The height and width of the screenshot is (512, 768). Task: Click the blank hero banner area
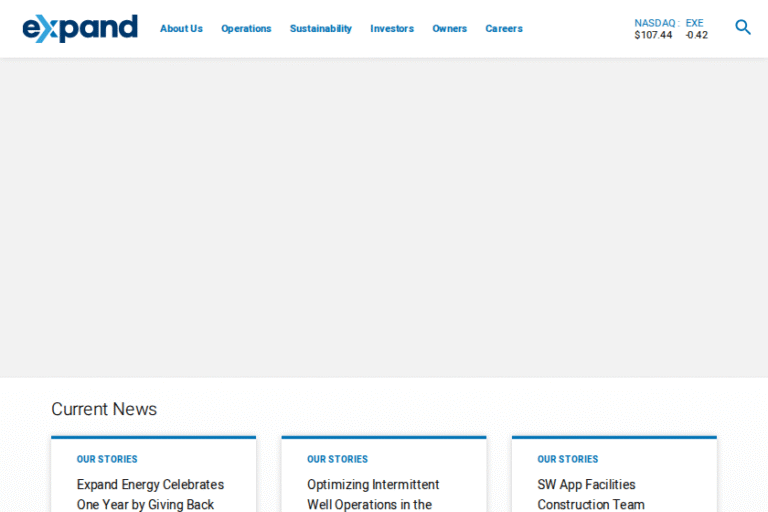pos(384,217)
